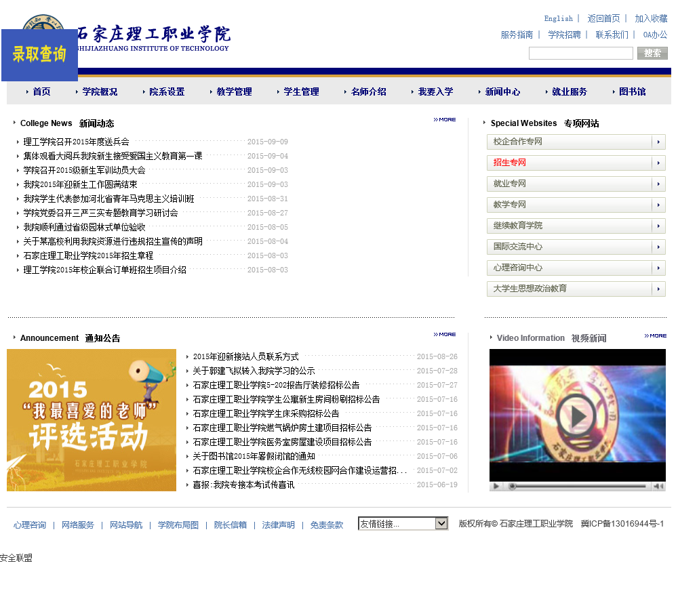Expand arrow beside 国际交流中心
The image size is (678, 616).
(658, 247)
